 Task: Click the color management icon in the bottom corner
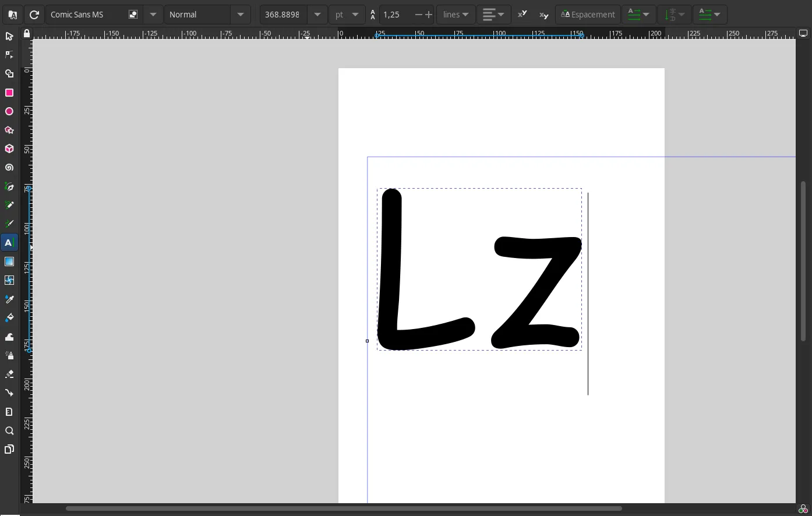tap(803, 510)
